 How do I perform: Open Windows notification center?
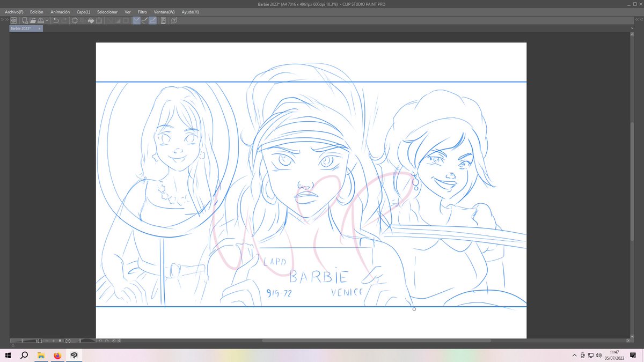coord(633,355)
